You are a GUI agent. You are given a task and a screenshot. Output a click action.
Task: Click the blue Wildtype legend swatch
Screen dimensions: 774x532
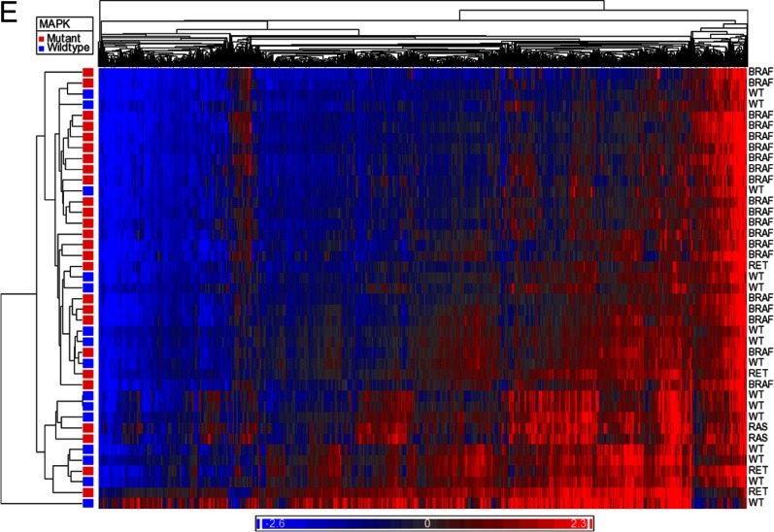pos(42,48)
